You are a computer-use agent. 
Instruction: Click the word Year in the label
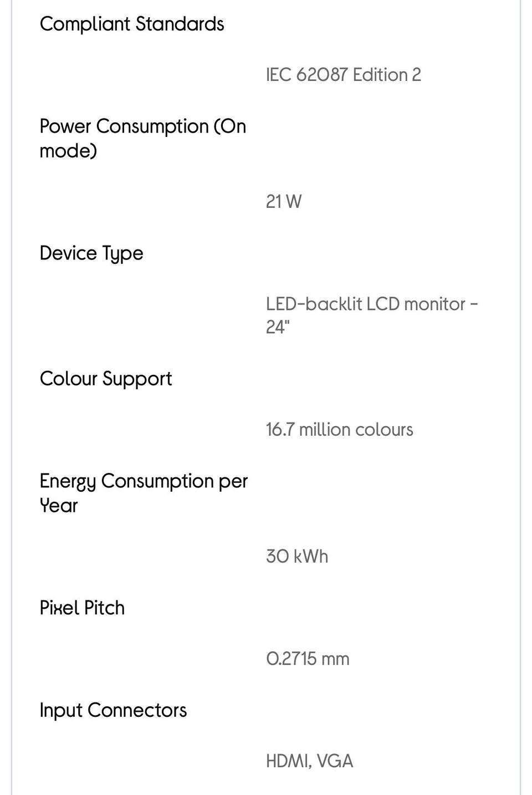[59, 506]
